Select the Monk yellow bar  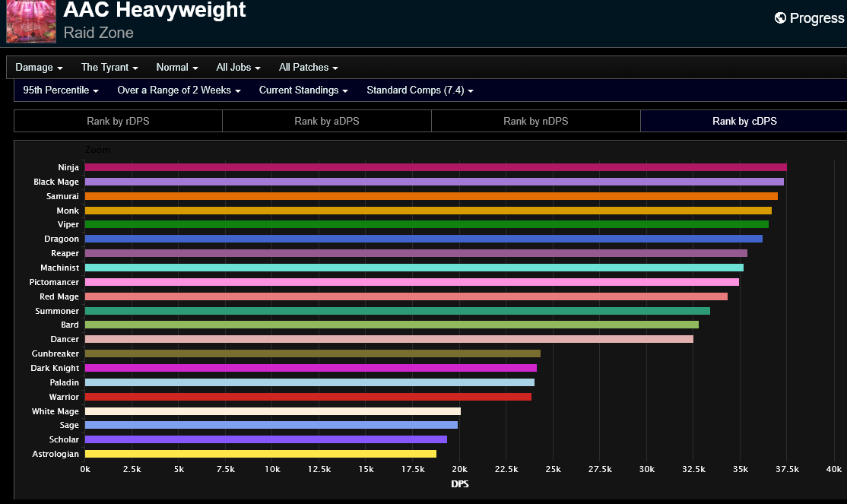(428, 211)
